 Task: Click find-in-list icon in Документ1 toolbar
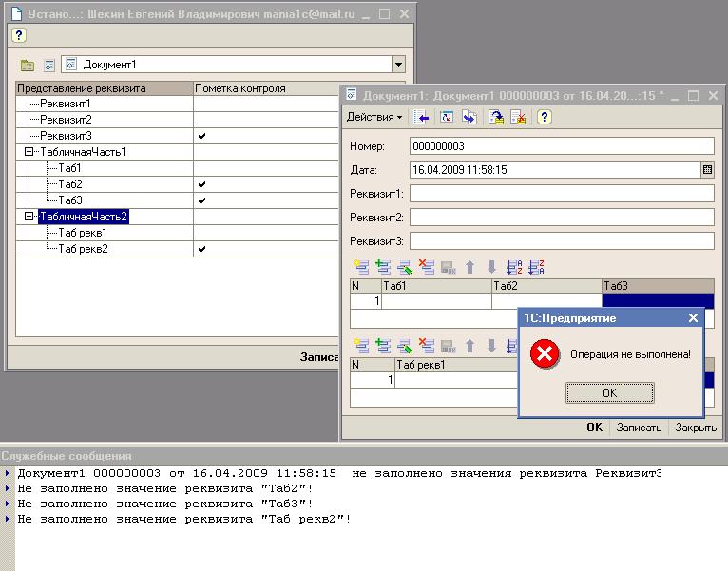coord(422,118)
